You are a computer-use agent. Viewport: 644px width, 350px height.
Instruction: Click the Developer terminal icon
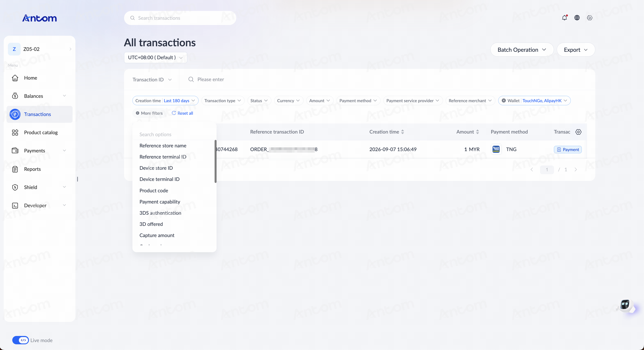(x=15, y=205)
